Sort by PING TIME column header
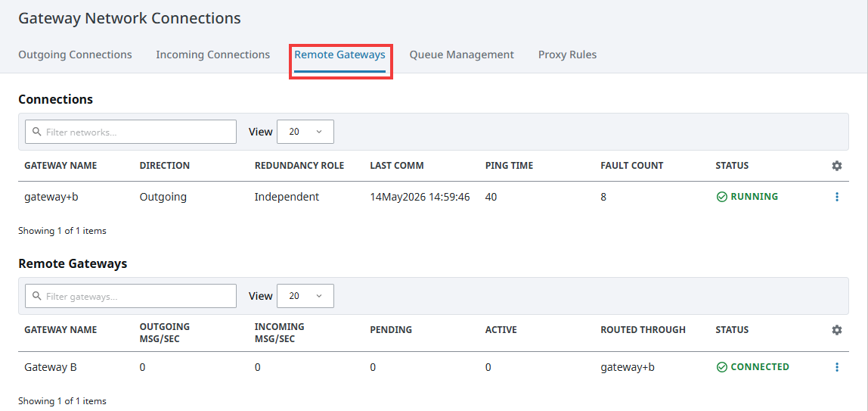 click(510, 166)
